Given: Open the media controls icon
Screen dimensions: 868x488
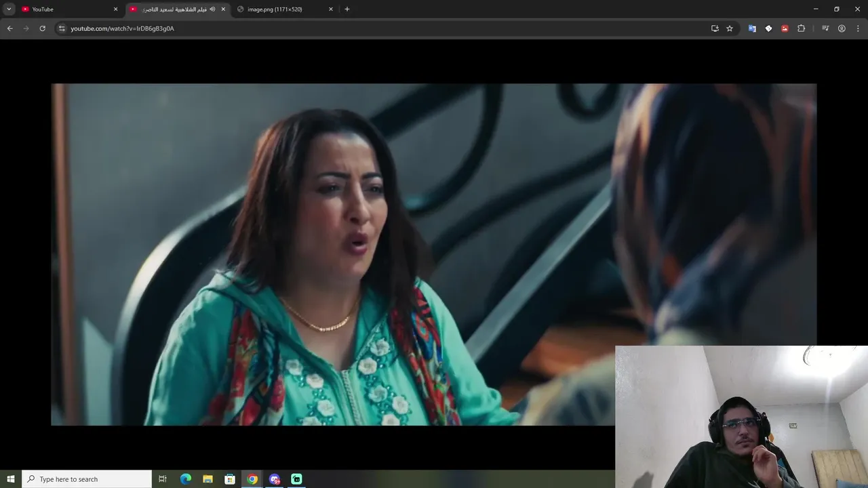Looking at the screenshot, I should tap(825, 28).
